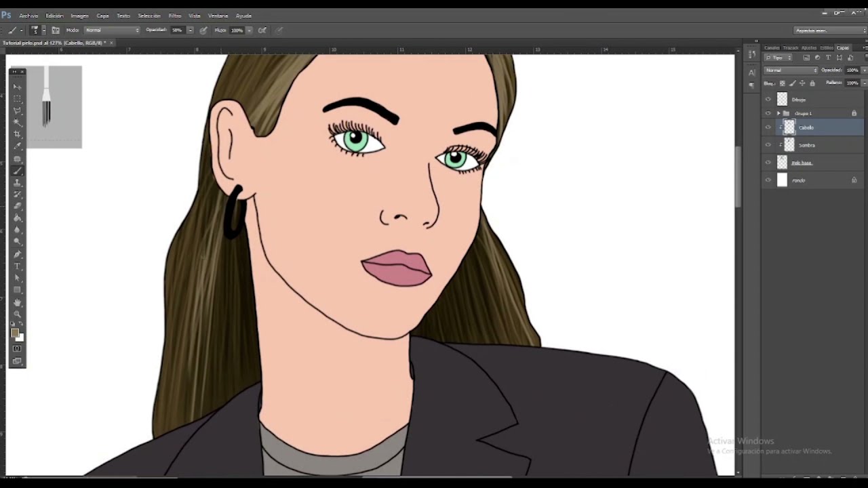Select the Eraser tool
868x488 pixels.
(18, 205)
